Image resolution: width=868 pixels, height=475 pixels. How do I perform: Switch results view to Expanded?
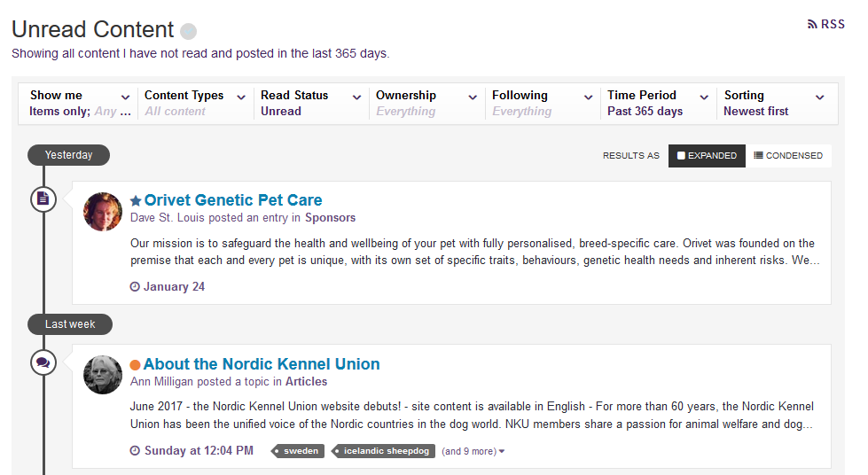(707, 156)
